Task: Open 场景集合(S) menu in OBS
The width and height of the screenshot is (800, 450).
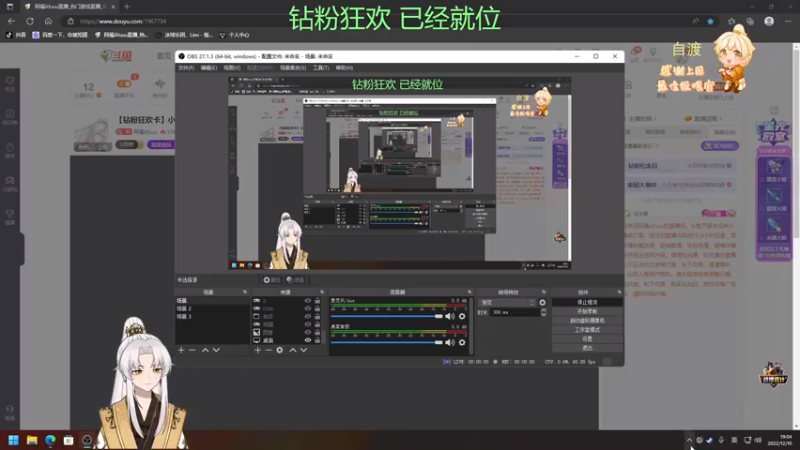Action: pyautogui.click(x=293, y=68)
